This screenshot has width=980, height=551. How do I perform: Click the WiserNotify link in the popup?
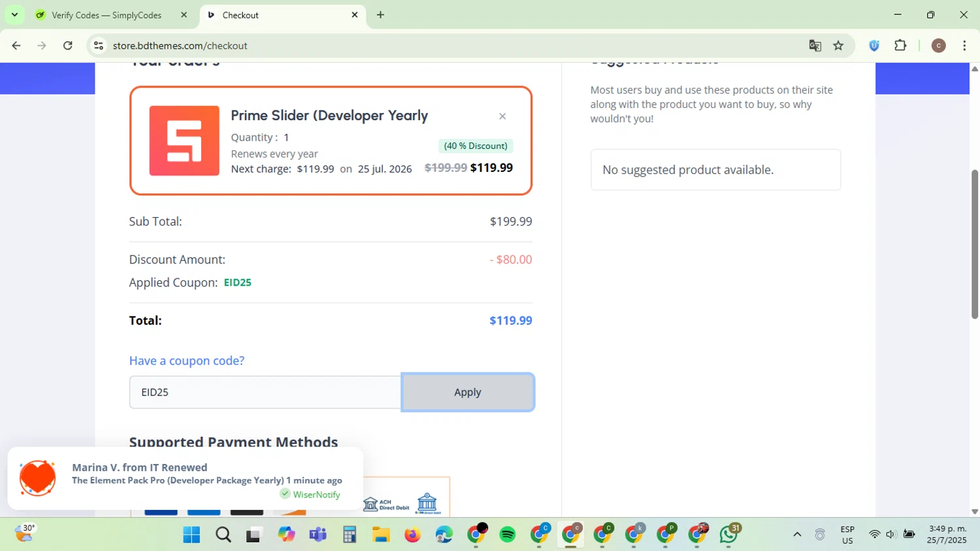tap(316, 495)
